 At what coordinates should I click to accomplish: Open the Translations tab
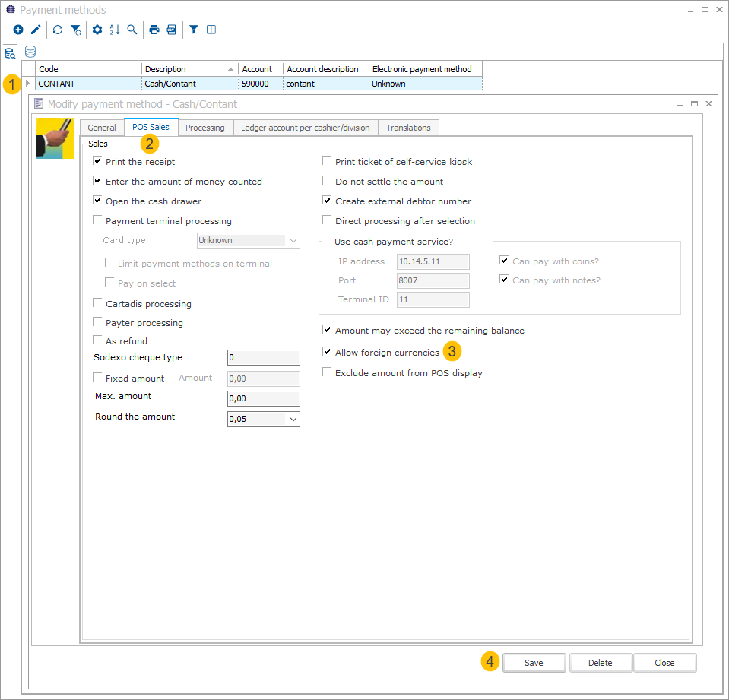coord(408,128)
